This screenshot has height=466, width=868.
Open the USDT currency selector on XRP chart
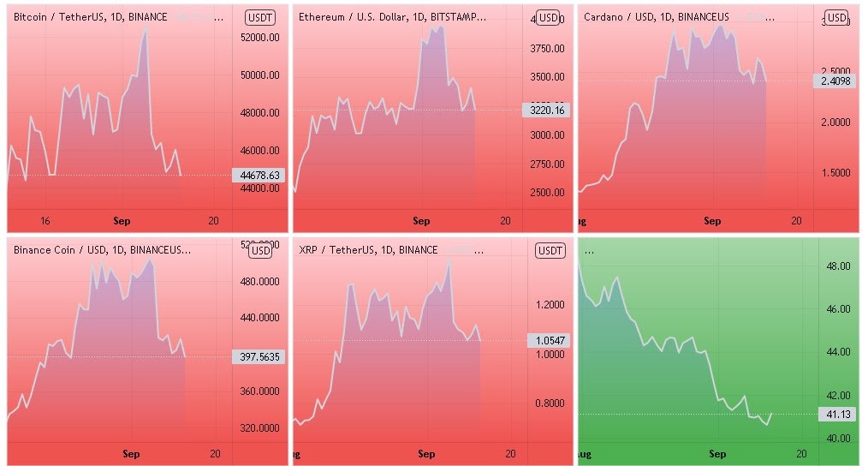coord(548,250)
